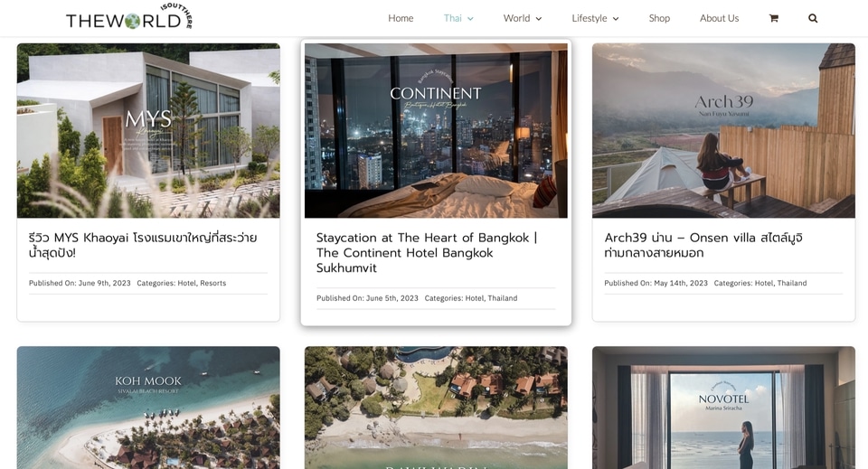Open the aerial beachfront villas thumbnail

point(436,408)
